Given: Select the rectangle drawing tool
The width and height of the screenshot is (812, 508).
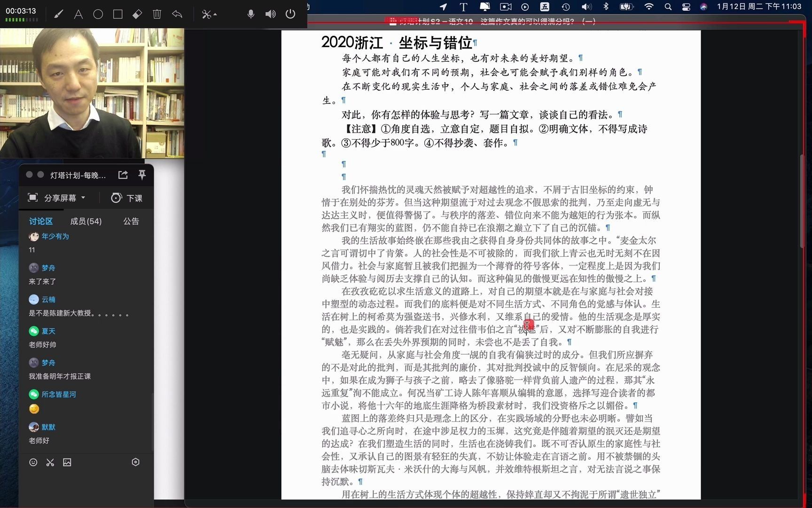Looking at the screenshot, I should (117, 14).
